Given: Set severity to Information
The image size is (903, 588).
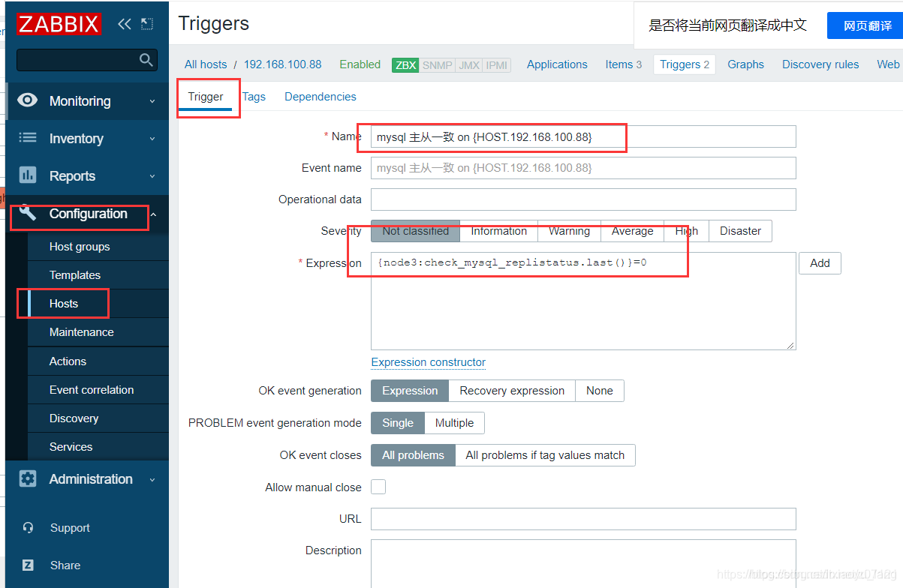Looking at the screenshot, I should (x=498, y=231).
